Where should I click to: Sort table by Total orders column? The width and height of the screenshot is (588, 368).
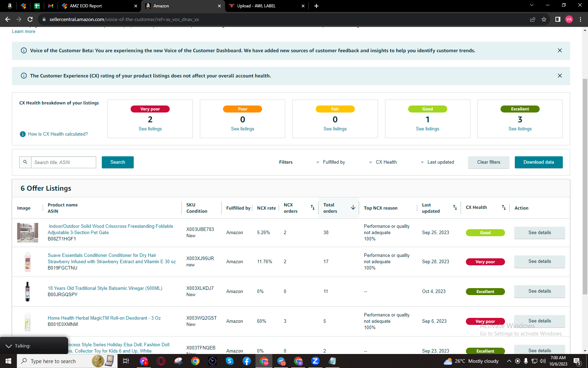pyautogui.click(x=353, y=207)
